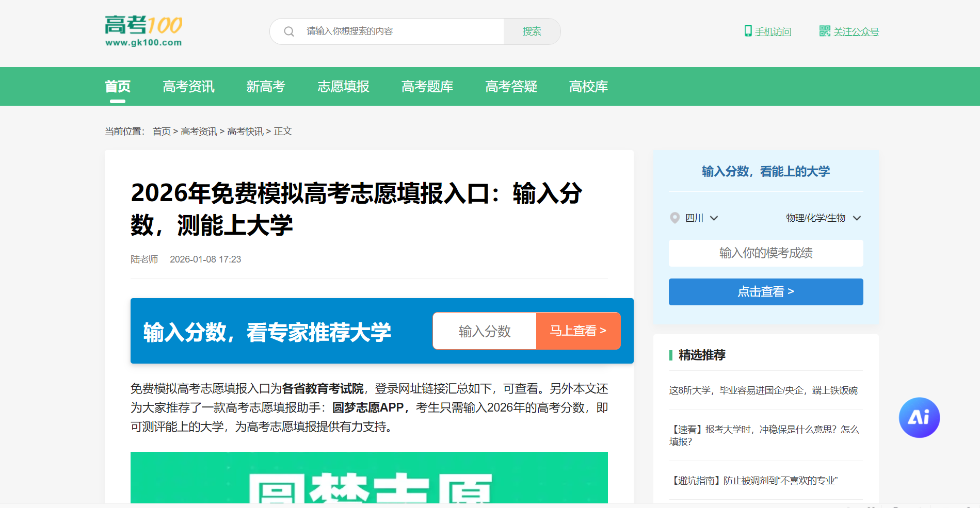980x508 pixels.
Task: Click the blue 点击查看 button
Action: (x=766, y=292)
